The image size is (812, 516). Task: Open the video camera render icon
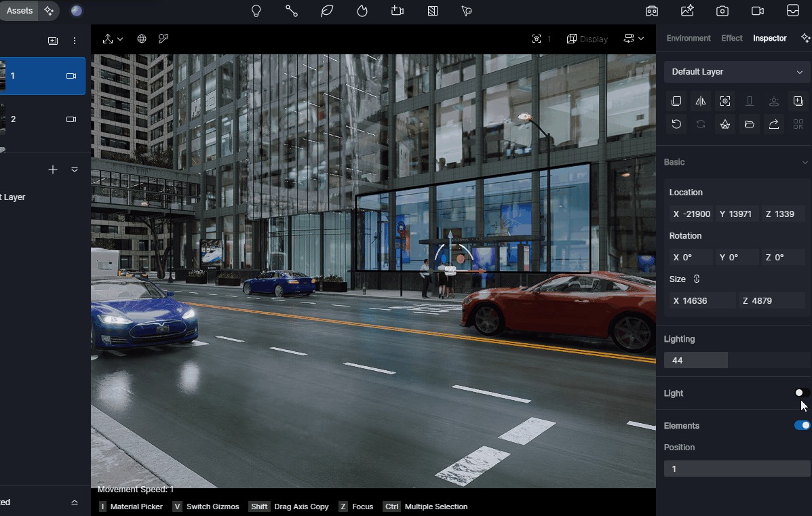(758, 11)
